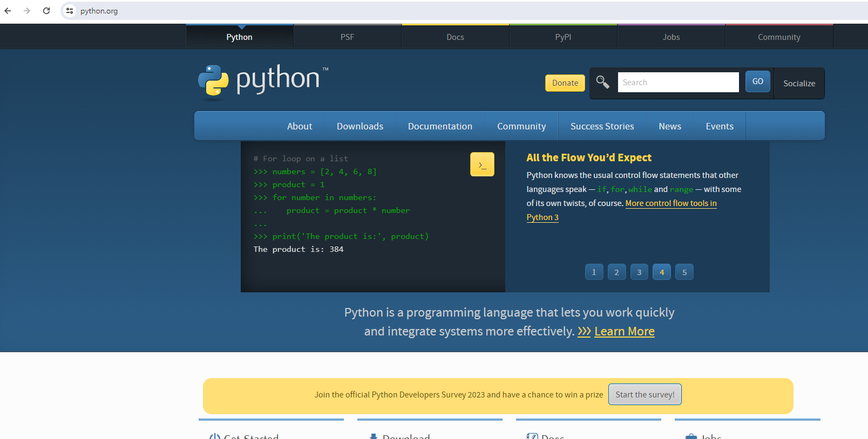Show slide 3 of the code carousel
The image size is (868, 439).
click(640, 272)
